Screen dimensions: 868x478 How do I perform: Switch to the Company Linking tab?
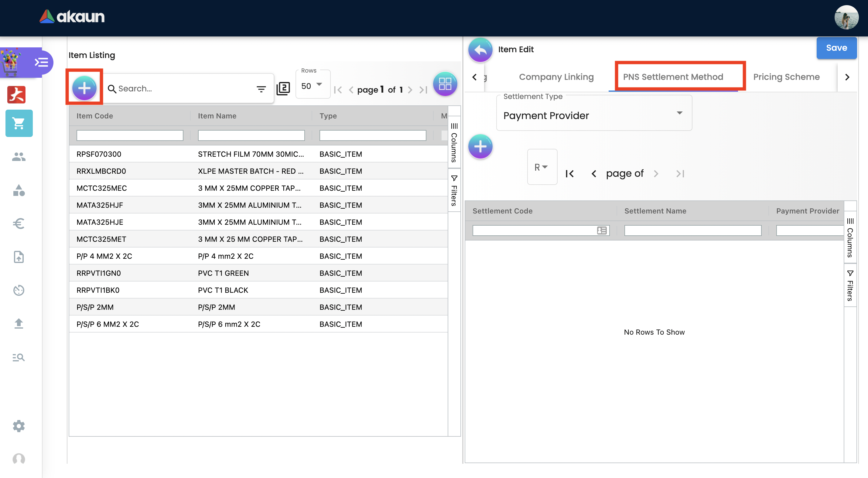(x=556, y=77)
